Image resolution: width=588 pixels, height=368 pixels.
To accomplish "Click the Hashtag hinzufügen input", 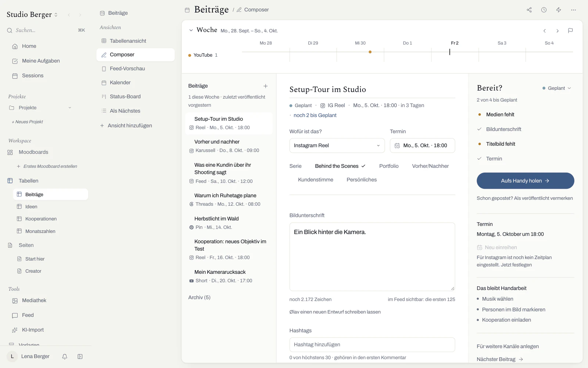I will (372, 345).
